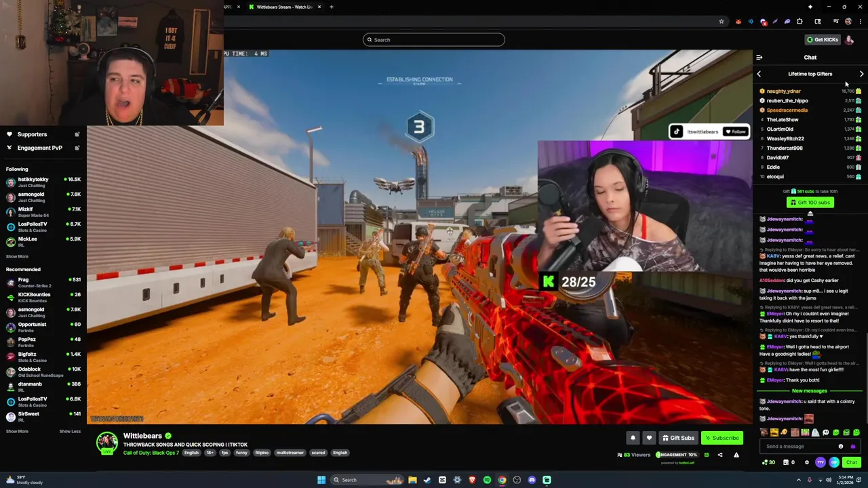Screen dimensions: 868x488
Task: Open File Explorer from the taskbar
Action: point(412,480)
